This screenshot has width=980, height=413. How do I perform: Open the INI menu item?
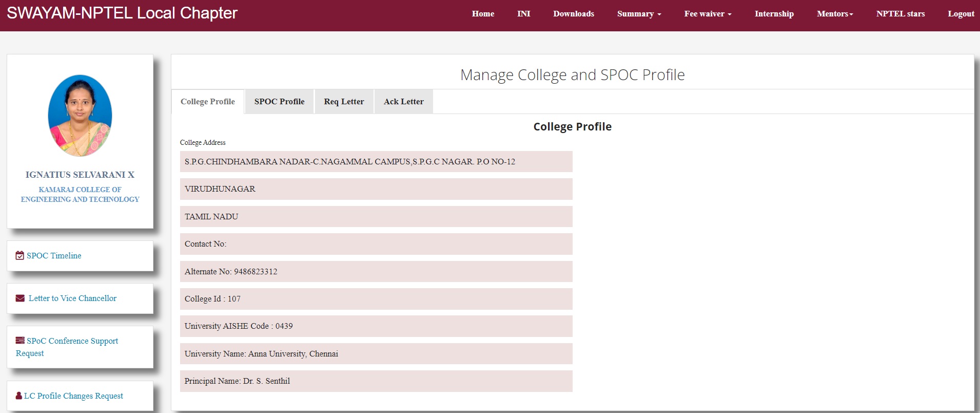[x=523, y=14]
